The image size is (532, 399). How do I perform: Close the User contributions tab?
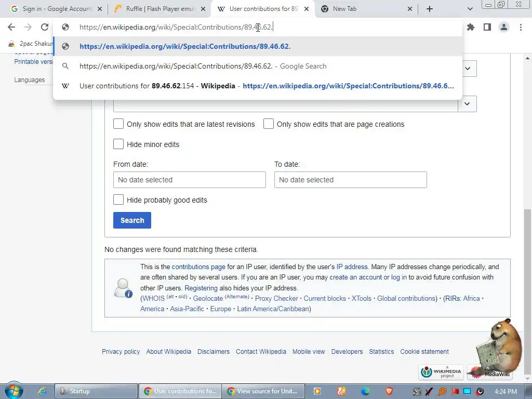[307, 9]
